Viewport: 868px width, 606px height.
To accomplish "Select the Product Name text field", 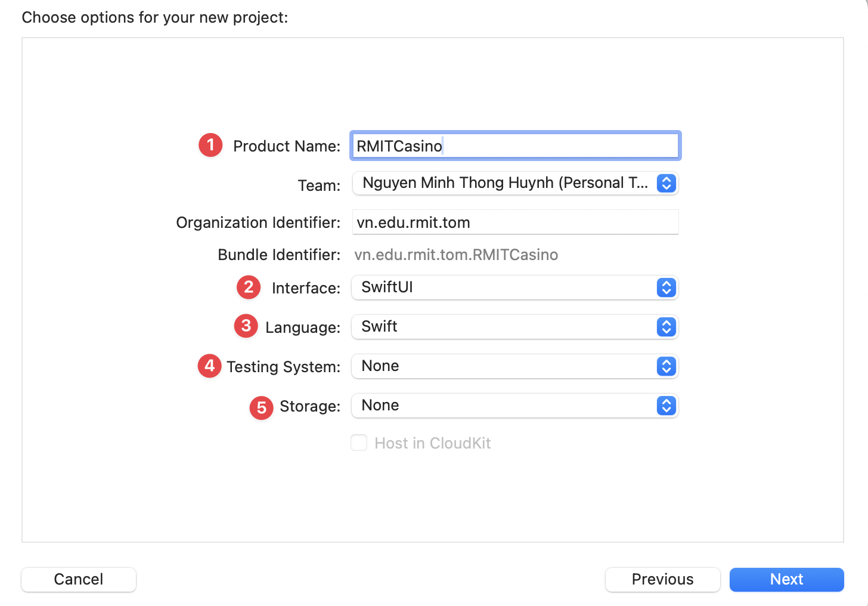I will click(x=514, y=146).
